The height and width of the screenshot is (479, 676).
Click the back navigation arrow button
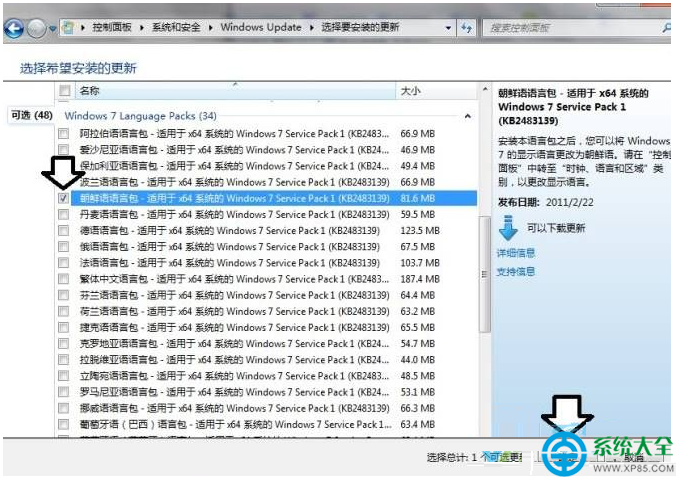coord(14,28)
